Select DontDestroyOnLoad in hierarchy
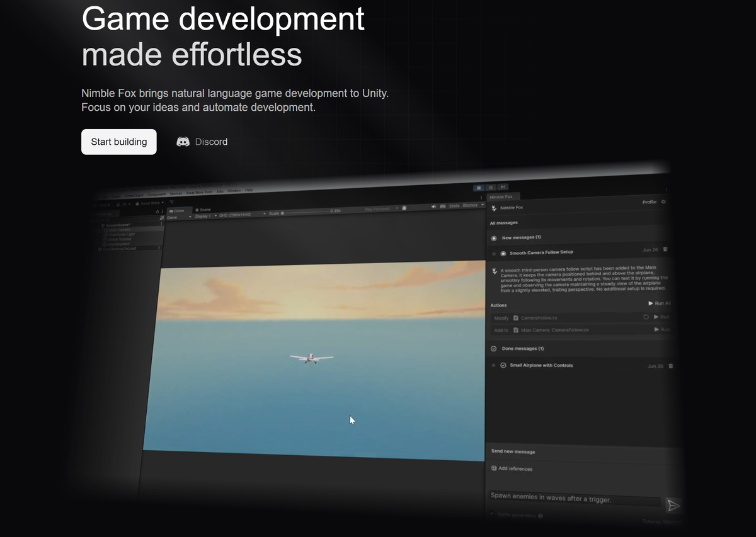This screenshot has width=756, height=537. (119, 249)
